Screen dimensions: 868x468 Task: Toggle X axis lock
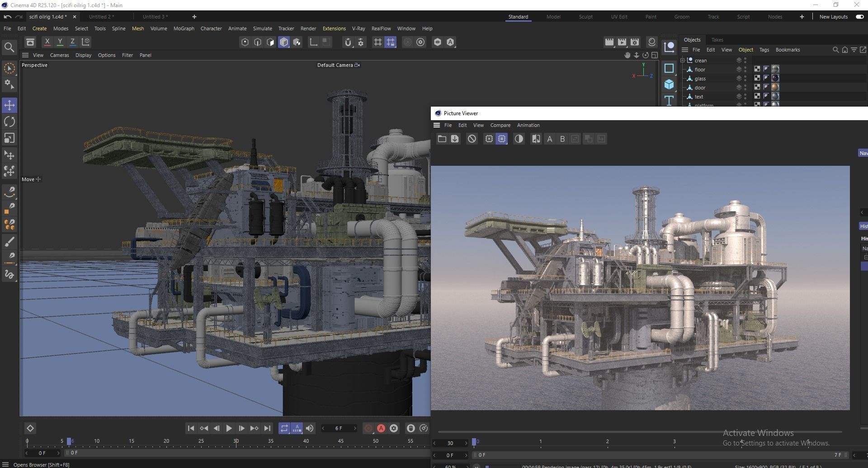[47, 42]
